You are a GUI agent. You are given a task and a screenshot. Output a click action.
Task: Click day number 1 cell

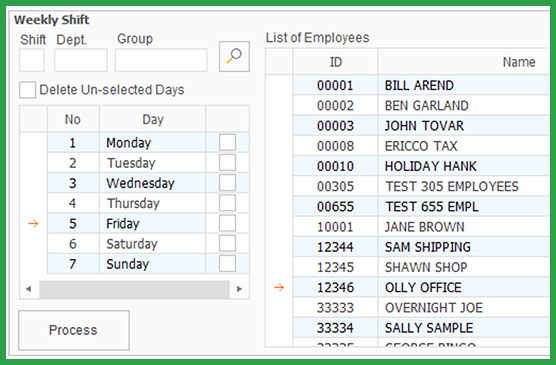pos(73,143)
